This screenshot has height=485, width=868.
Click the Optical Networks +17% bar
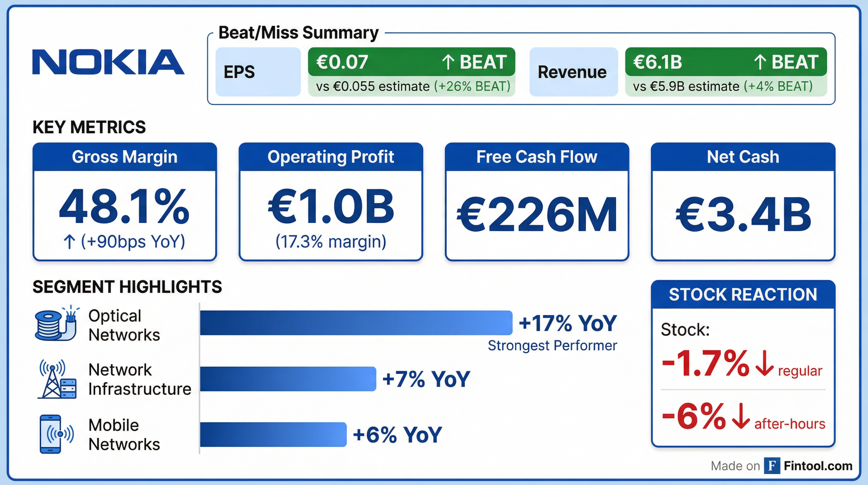coord(356,323)
